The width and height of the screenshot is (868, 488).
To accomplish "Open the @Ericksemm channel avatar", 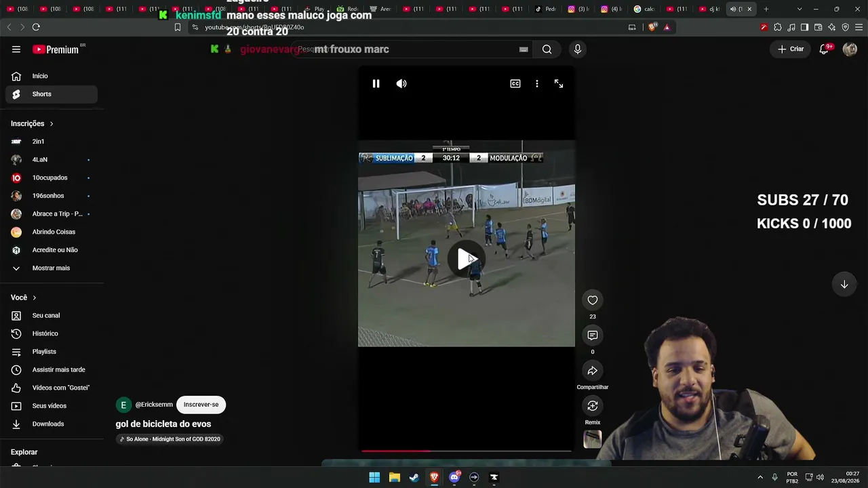I will [123, 405].
